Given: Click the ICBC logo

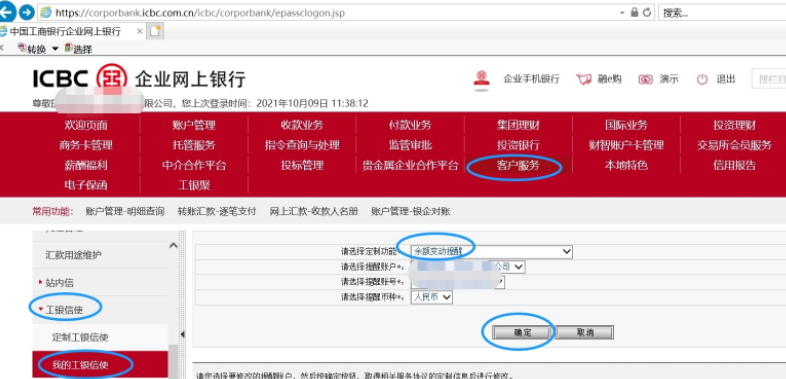Looking at the screenshot, I should point(80,79).
